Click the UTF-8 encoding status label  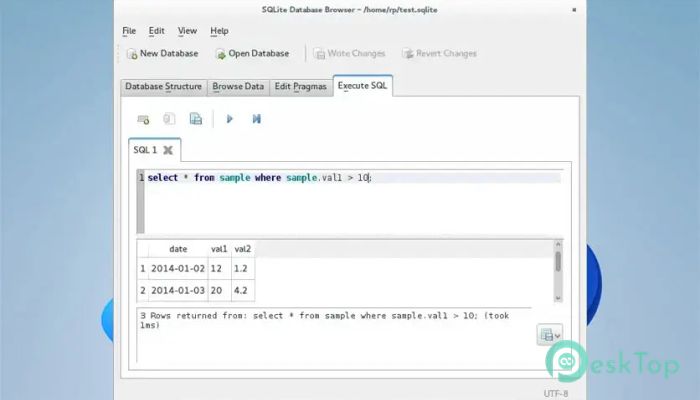click(556, 394)
